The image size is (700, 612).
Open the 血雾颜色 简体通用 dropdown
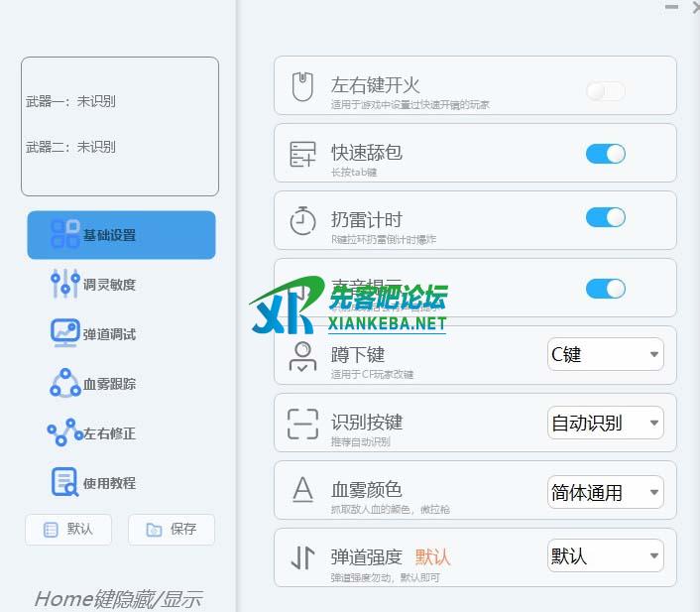[x=605, y=492]
